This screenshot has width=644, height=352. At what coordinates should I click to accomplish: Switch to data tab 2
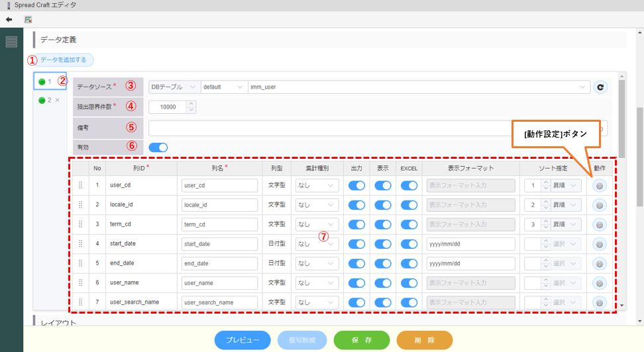click(x=44, y=101)
